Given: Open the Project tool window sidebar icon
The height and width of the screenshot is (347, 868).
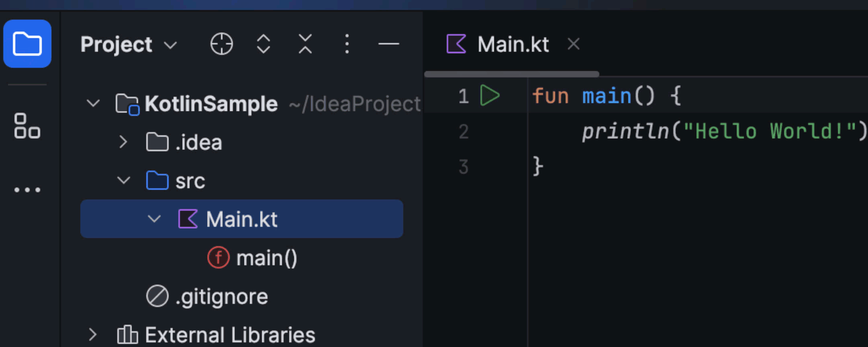Looking at the screenshot, I should [27, 43].
